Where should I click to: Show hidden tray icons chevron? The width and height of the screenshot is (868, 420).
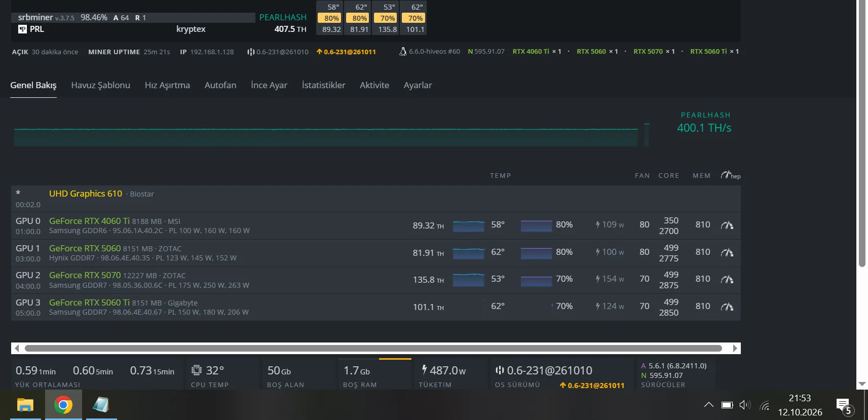pyautogui.click(x=709, y=405)
